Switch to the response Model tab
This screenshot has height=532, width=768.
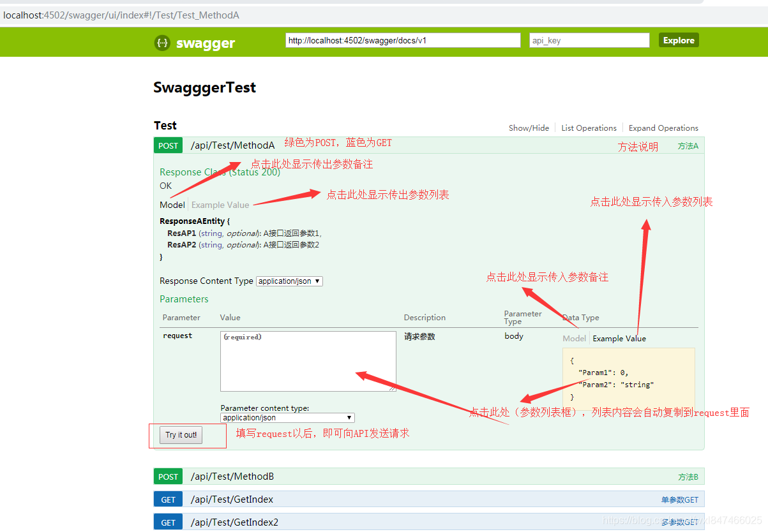(x=172, y=205)
